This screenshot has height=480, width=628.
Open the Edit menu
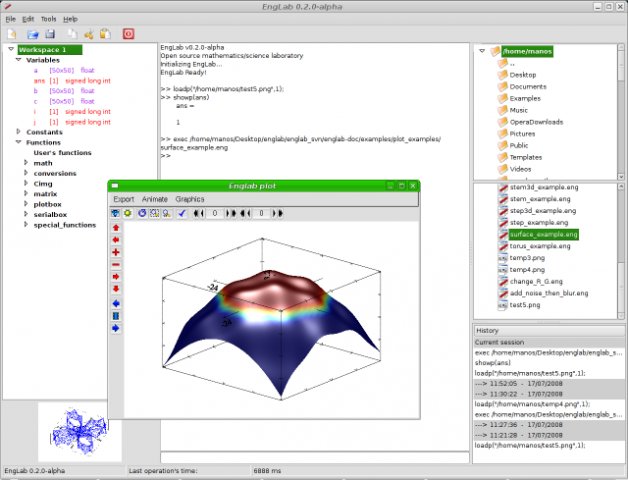28,19
